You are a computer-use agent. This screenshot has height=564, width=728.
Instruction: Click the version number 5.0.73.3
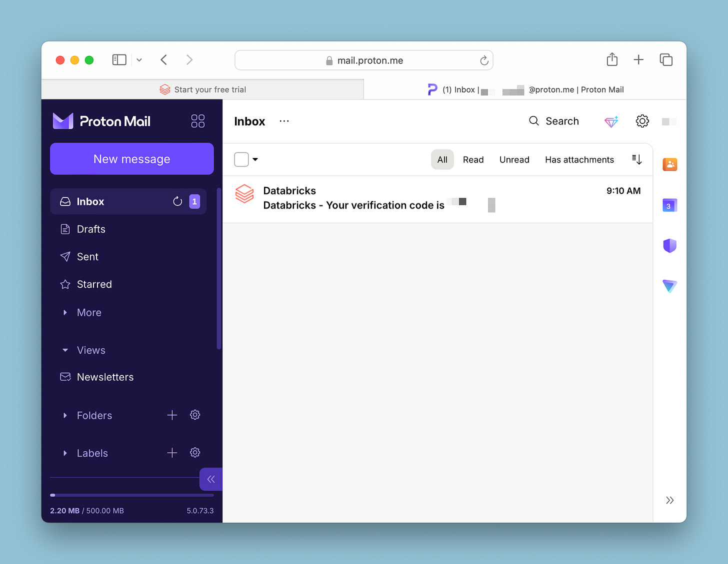[x=200, y=510]
